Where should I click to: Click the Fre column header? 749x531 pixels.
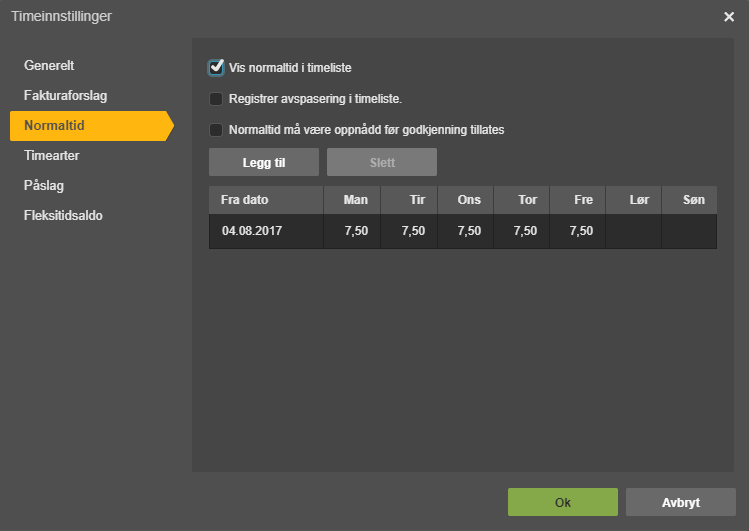point(578,200)
